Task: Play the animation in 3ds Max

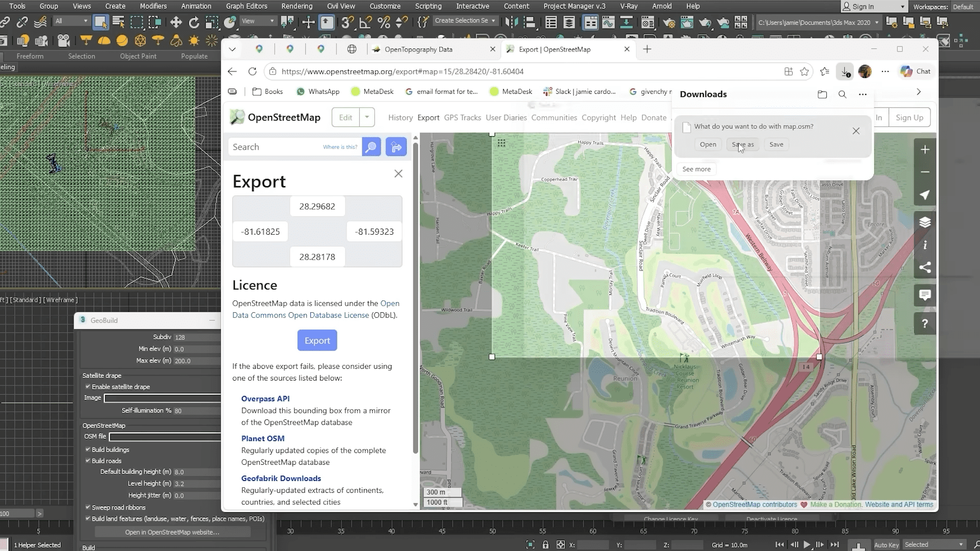Action: tap(806, 545)
